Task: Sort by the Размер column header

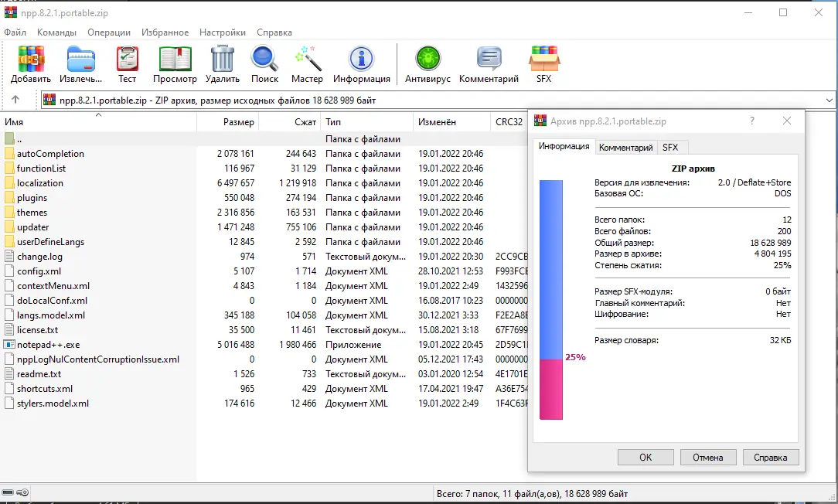Action: pos(228,122)
